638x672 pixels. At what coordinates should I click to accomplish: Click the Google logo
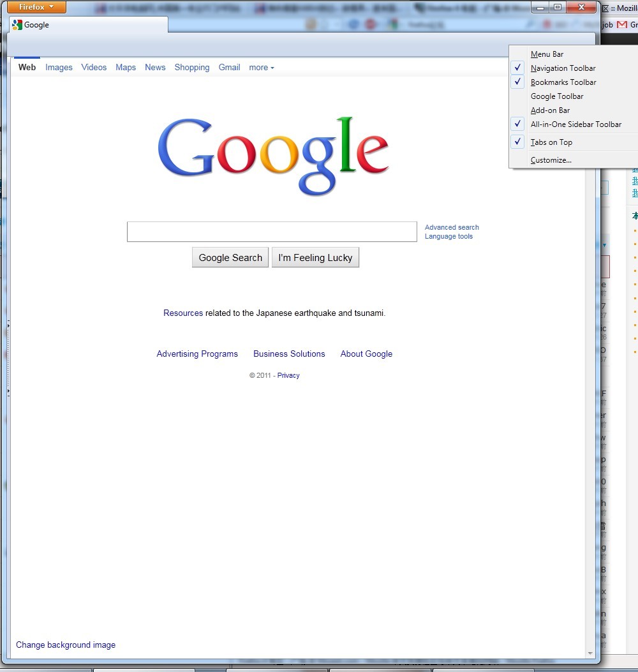click(273, 156)
